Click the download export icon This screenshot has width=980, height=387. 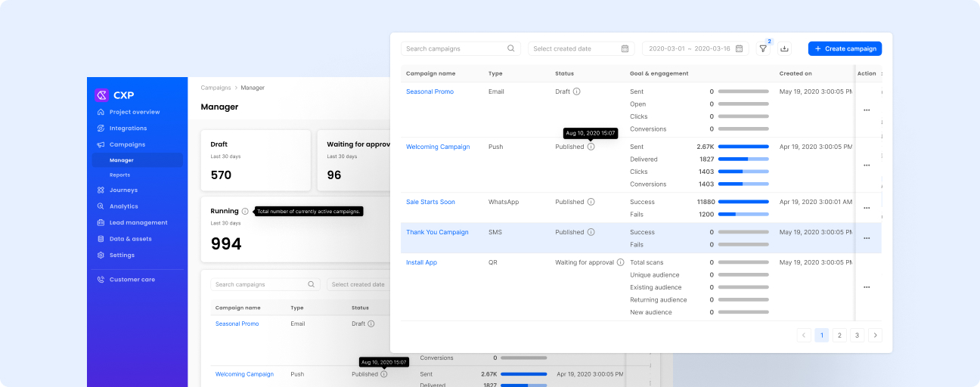tap(784, 48)
